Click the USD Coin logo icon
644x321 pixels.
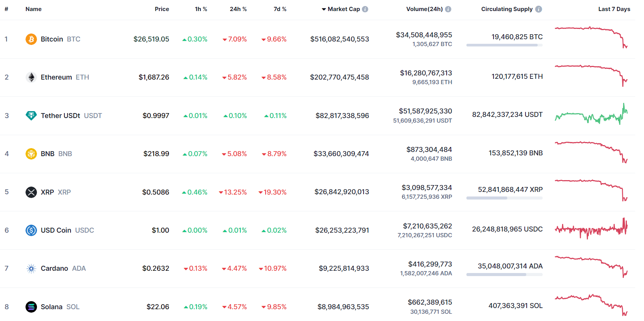[x=31, y=230]
